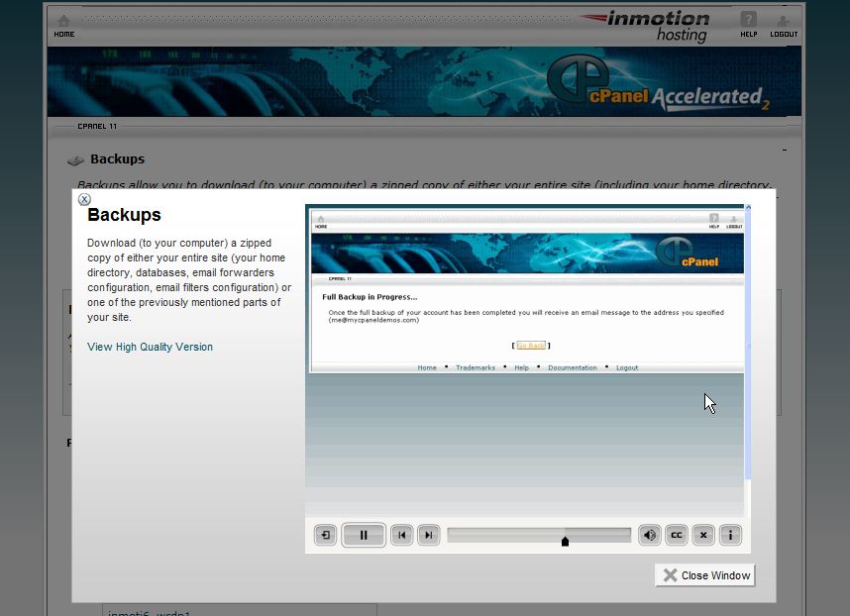The width and height of the screenshot is (850, 616).
Task: Click the video progress bar track
Action: point(539,535)
